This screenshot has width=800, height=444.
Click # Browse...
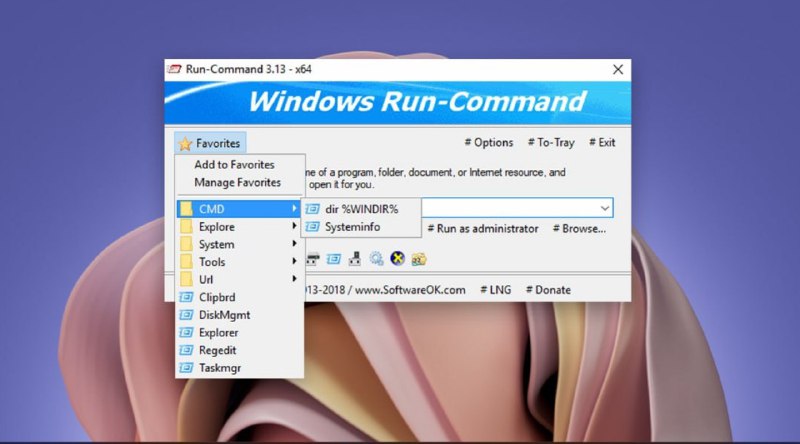tap(580, 229)
